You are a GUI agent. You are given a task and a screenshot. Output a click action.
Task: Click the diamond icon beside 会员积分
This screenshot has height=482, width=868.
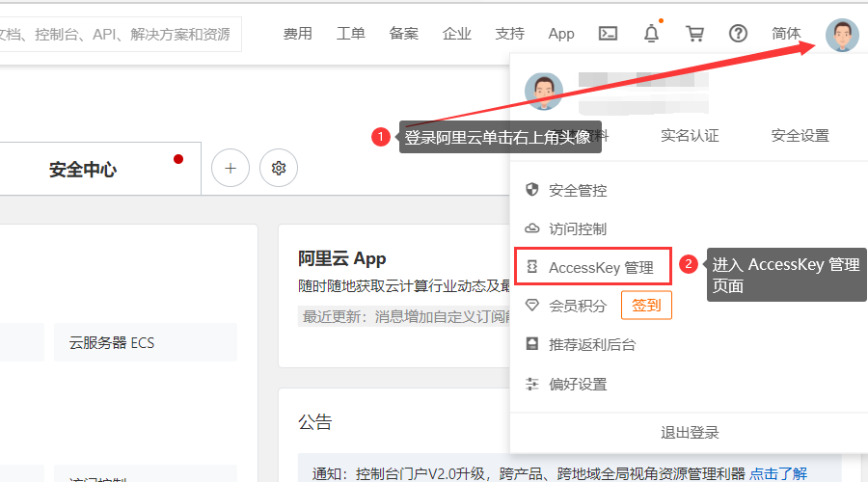coord(532,306)
